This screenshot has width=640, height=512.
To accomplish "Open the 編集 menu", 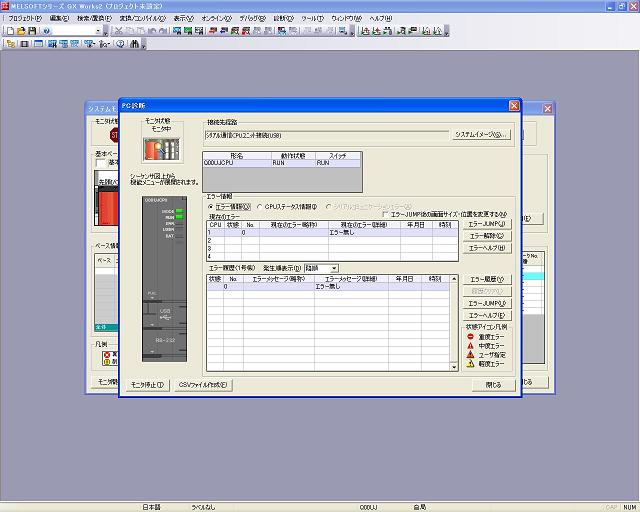I will pyautogui.click(x=60, y=18).
